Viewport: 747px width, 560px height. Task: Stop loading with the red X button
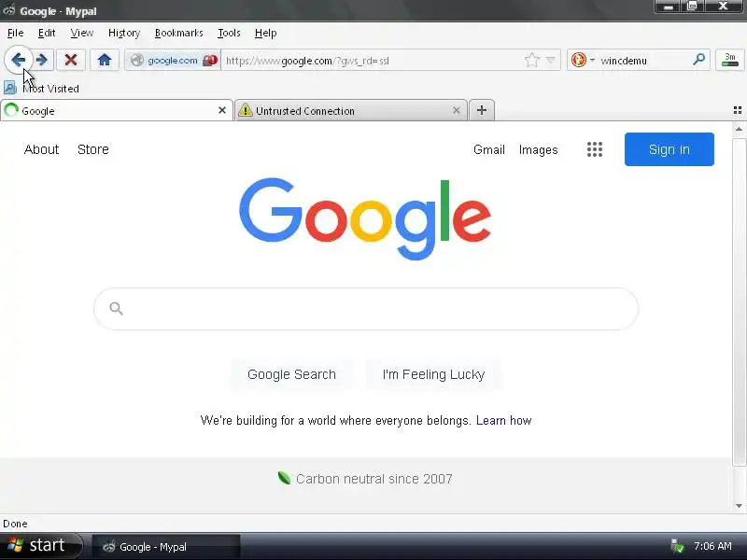pos(71,60)
